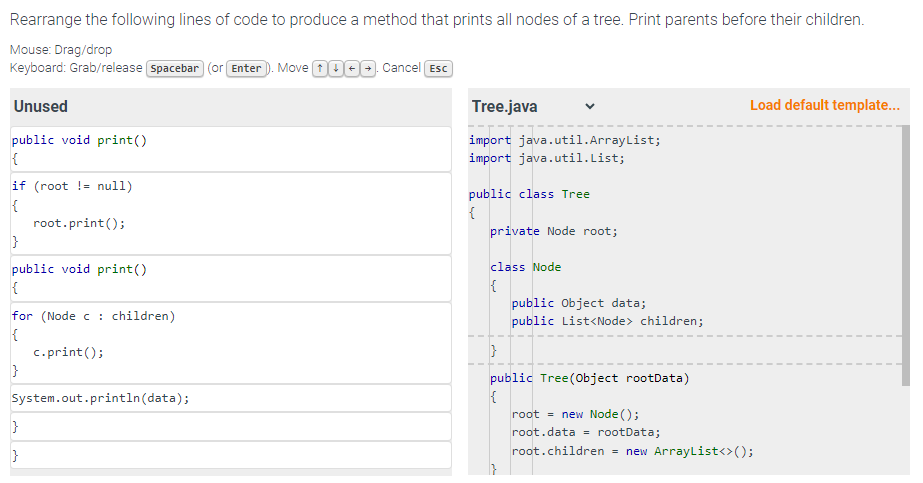Image resolution: width=923 pixels, height=483 pixels.
Task: Click the up arrow key icon
Action: click(x=320, y=68)
